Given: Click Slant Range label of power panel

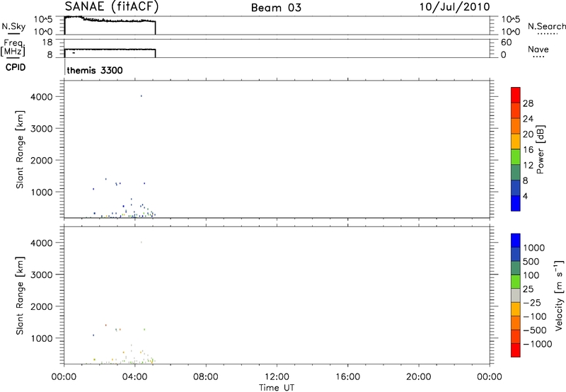Looking at the screenshot, I should (20, 149).
